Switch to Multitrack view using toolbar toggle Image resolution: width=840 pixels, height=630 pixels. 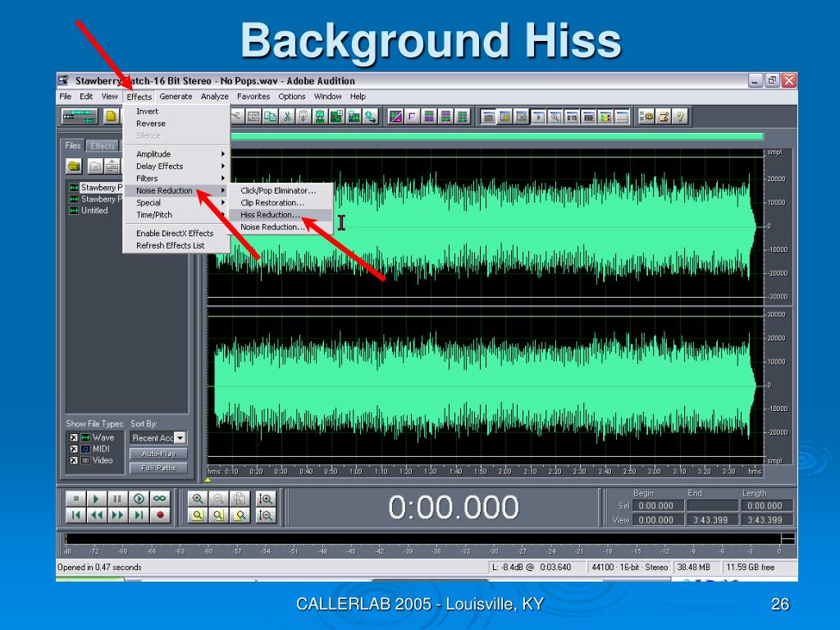(x=80, y=116)
